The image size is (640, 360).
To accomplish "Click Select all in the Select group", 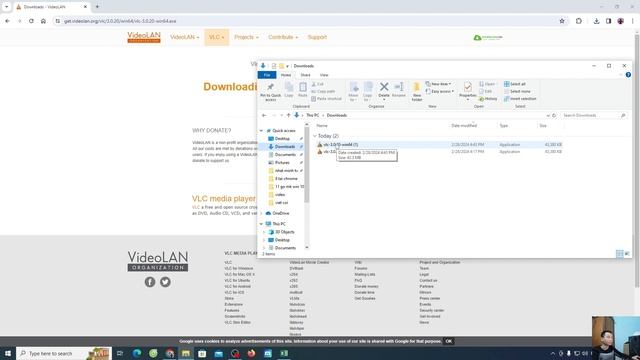I will coord(515,84).
